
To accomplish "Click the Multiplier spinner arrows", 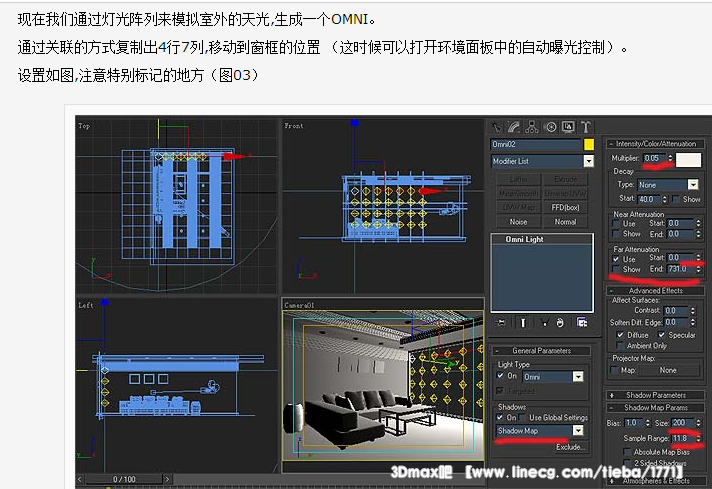I will pos(670,158).
